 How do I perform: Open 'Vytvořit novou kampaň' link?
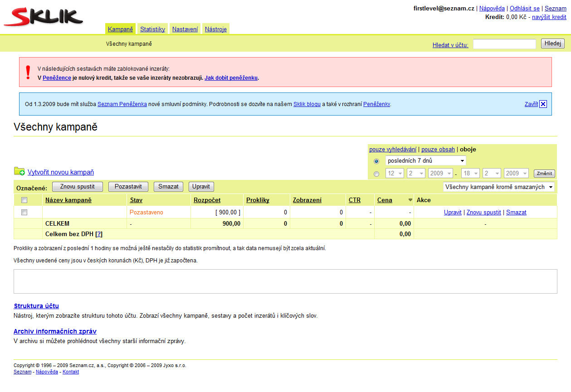[x=61, y=172]
